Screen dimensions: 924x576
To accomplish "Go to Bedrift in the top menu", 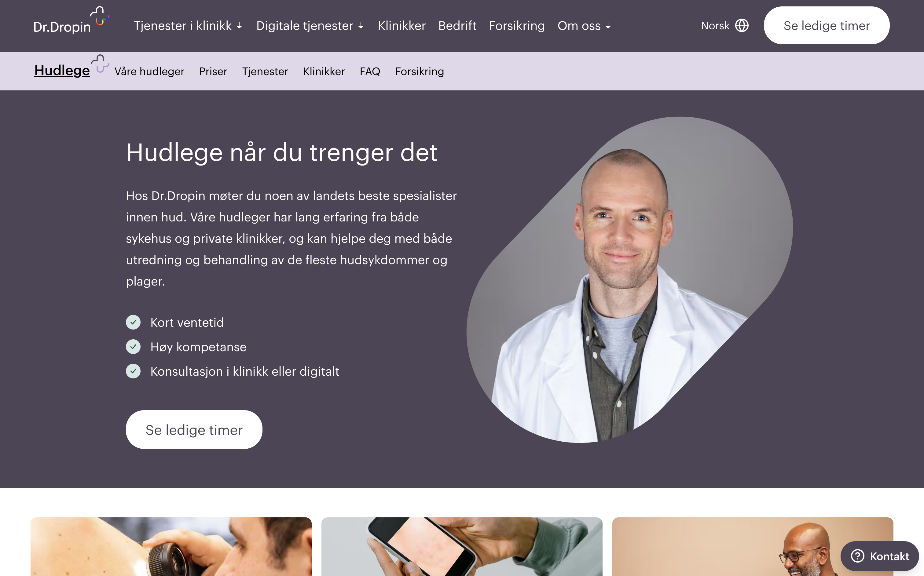I will point(457,26).
